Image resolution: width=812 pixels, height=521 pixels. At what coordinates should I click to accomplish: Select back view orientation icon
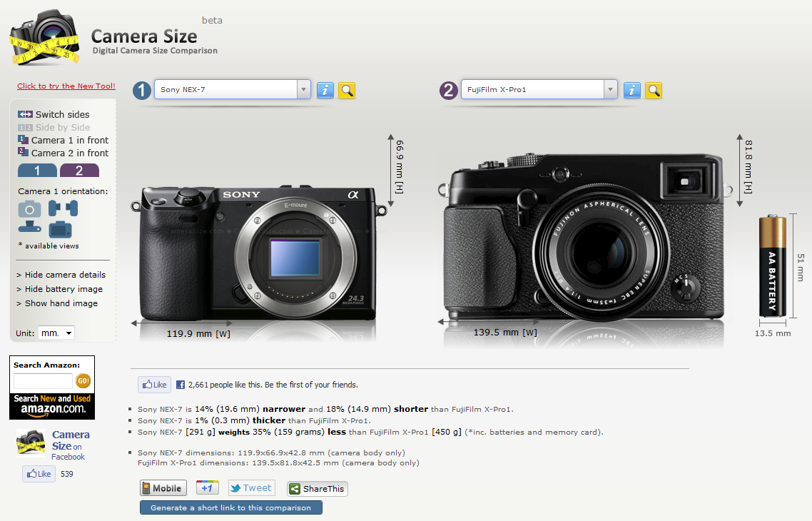point(60,229)
